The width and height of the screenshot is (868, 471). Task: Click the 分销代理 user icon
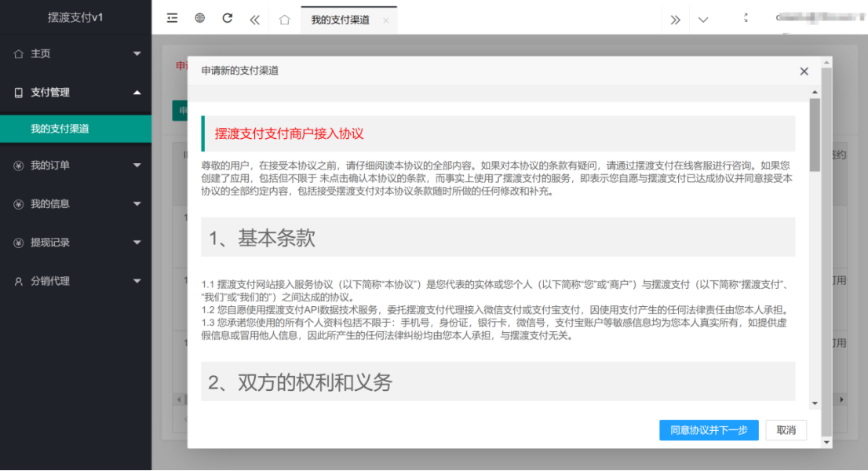(x=18, y=281)
